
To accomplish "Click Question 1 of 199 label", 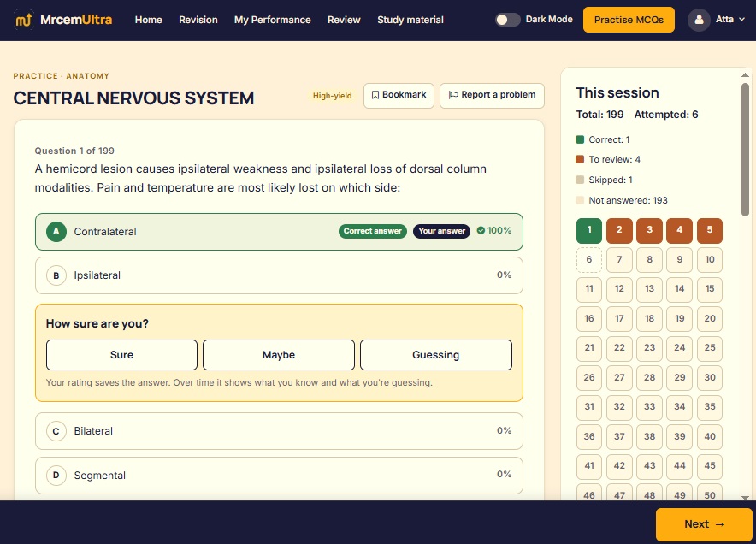I will (74, 151).
